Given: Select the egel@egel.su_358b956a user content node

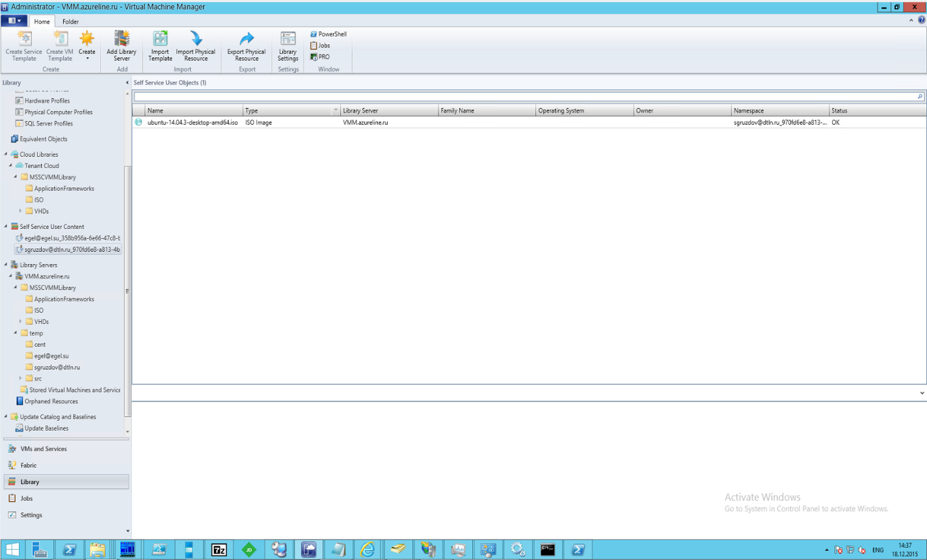Looking at the screenshot, I should pyautogui.click(x=68, y=238).
